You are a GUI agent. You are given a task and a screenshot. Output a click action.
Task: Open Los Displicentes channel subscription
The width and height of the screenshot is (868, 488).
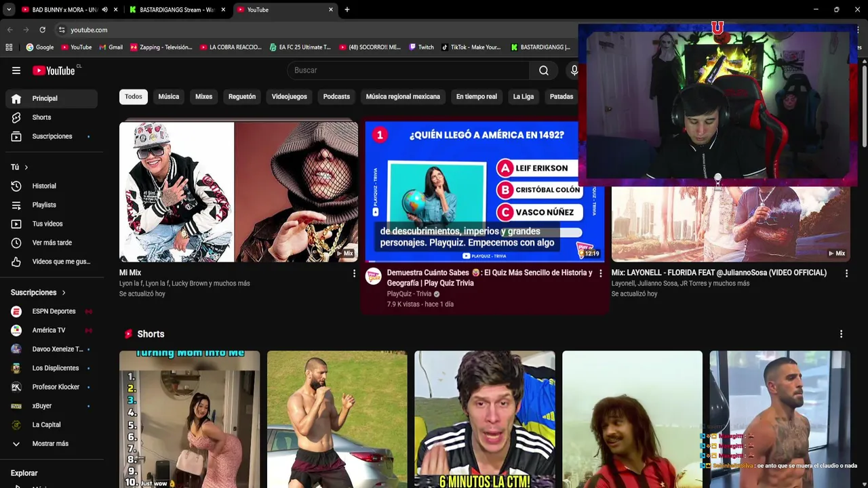point(52,368)
